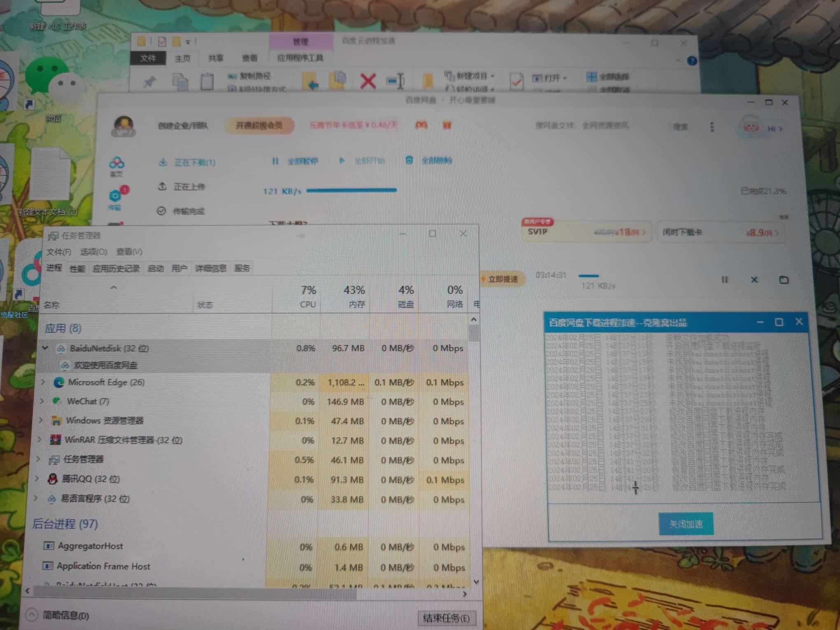Click the three-dot more menu in Baidu Netdisk

[x=712, y=127]
